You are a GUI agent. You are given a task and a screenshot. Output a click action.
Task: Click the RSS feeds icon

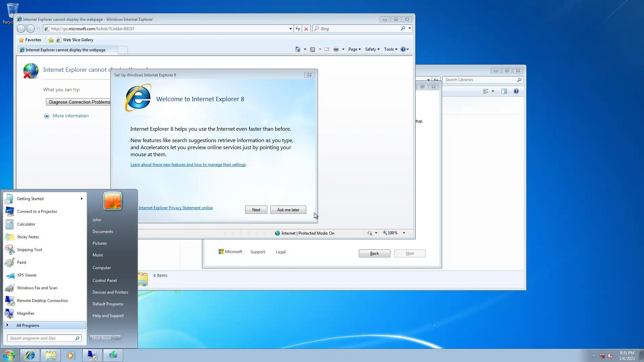point(313,49)
